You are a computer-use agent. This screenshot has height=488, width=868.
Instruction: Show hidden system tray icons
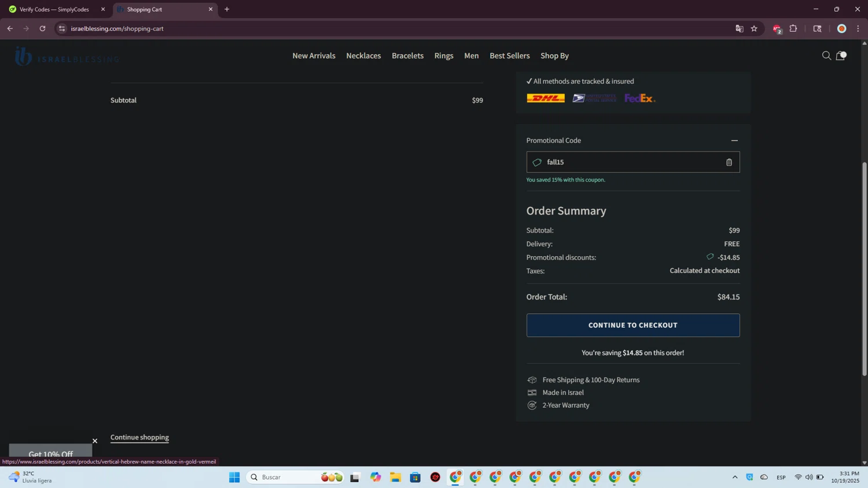(735, 477)
